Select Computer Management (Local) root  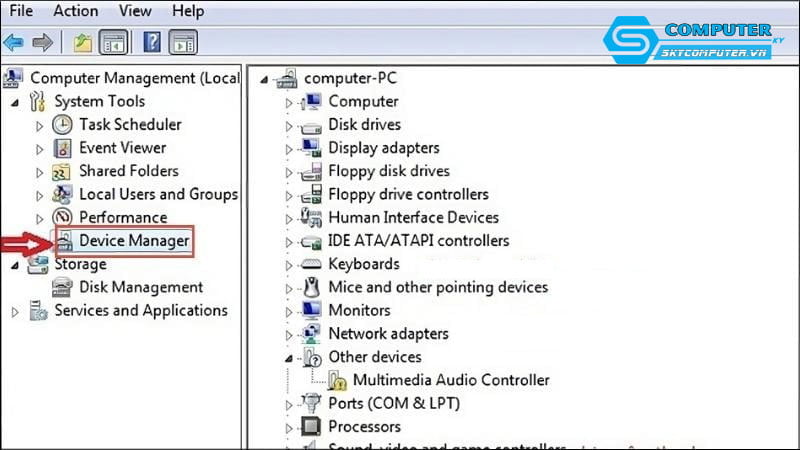tap(135, 78)
